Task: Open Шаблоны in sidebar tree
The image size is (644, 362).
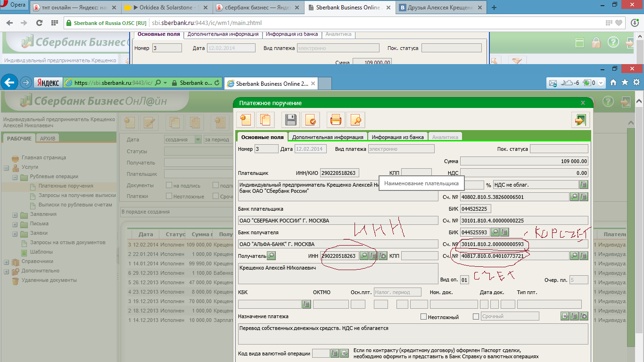Action: point(42,252)
